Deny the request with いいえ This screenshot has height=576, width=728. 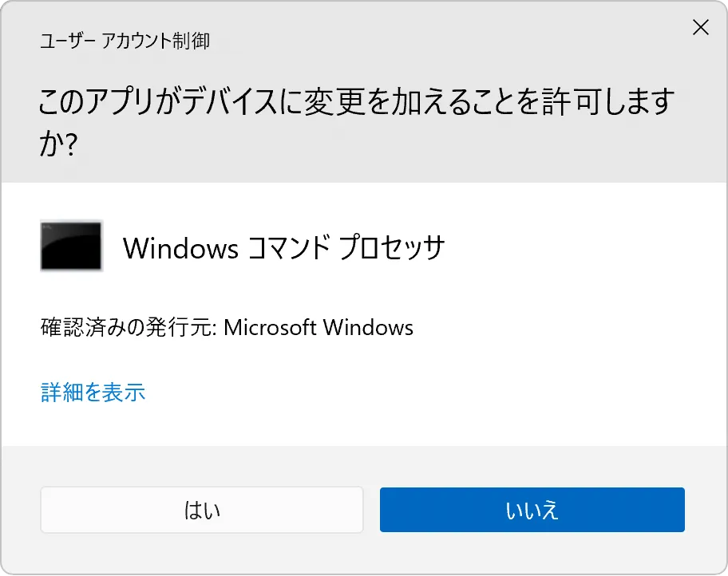tap(532, 510)
